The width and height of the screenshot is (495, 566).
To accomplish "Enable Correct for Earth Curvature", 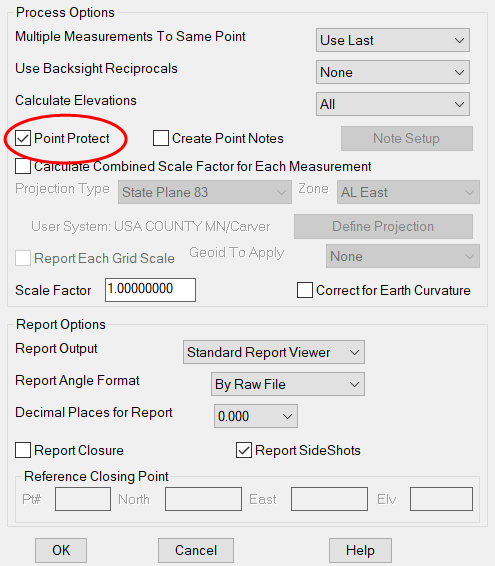I will 305,290.
